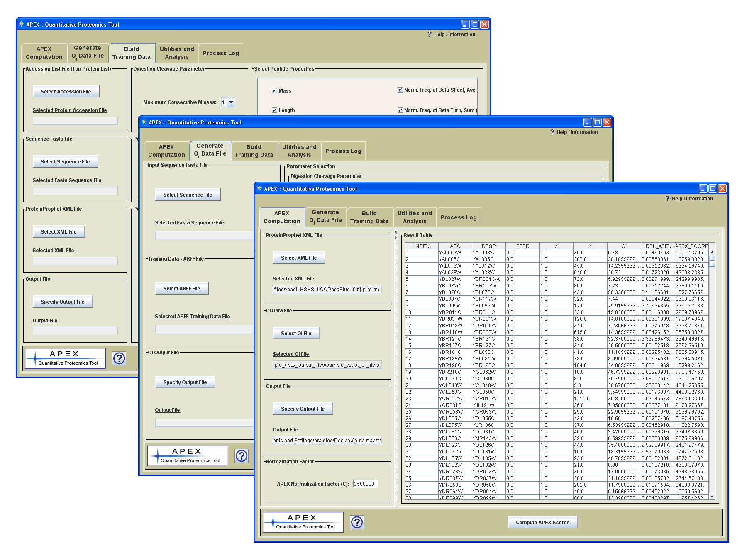Click Selected Protein Accession File field

75,121
